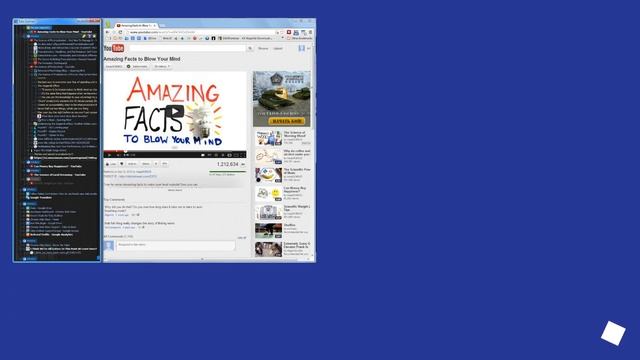Click the video title 'Amazing Facts to Blow Your Mind'
This screenshot has width=640, height=360.
tap(142, 59)
